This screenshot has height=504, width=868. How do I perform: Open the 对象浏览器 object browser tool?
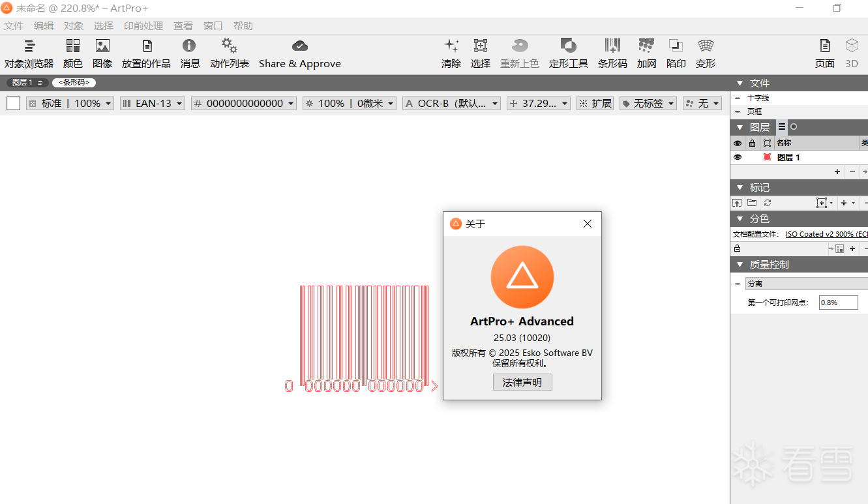click(x=29, y=53)
